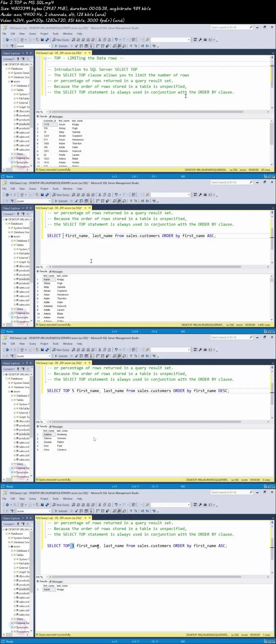The height and width of the screenshot is (644, 276).
Task: Toggle Results to Grid in the bottom frame
Action: click(119, 511)
